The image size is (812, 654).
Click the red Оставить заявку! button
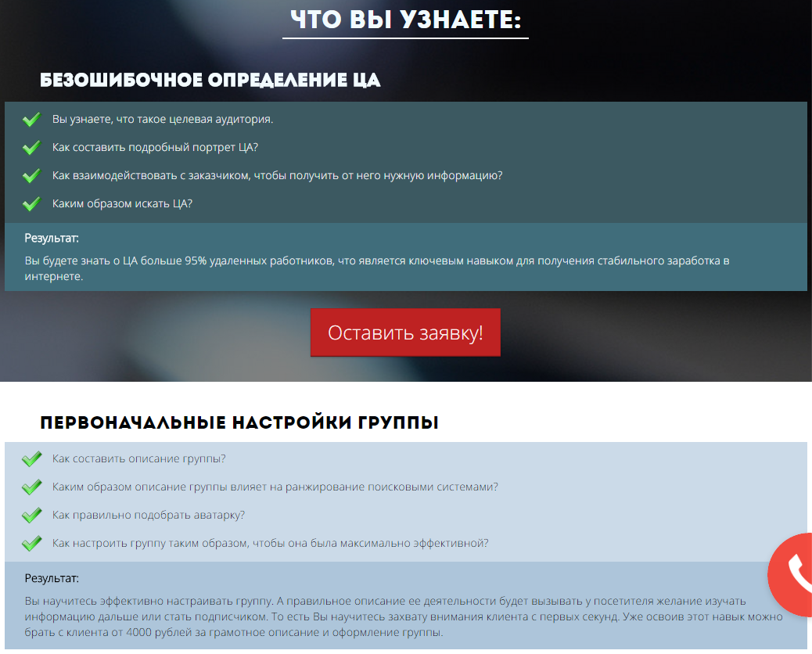tap(405, 332)
